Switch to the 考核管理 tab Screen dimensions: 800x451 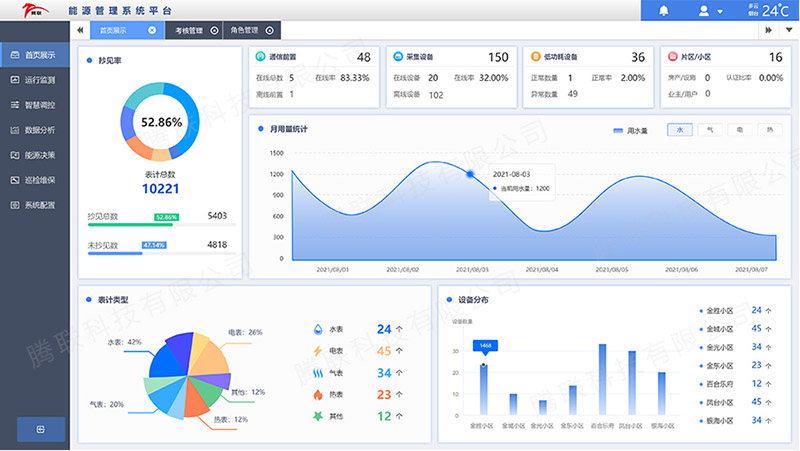point(190,30)
